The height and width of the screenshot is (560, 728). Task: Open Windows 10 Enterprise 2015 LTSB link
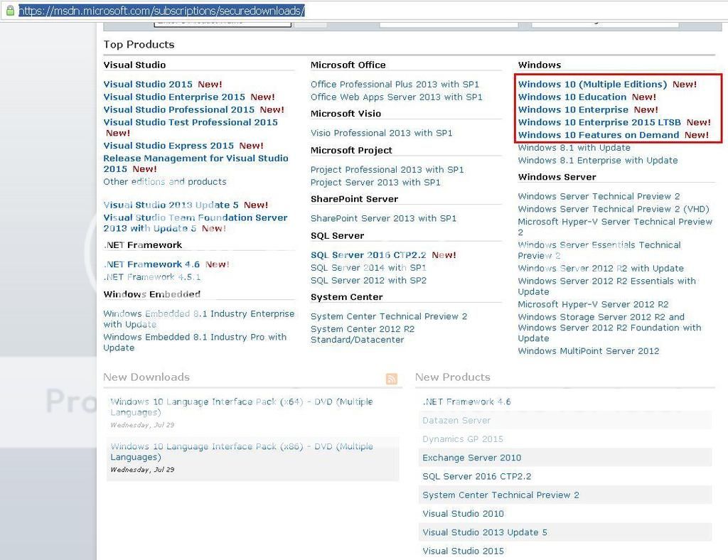click(599, 122)
